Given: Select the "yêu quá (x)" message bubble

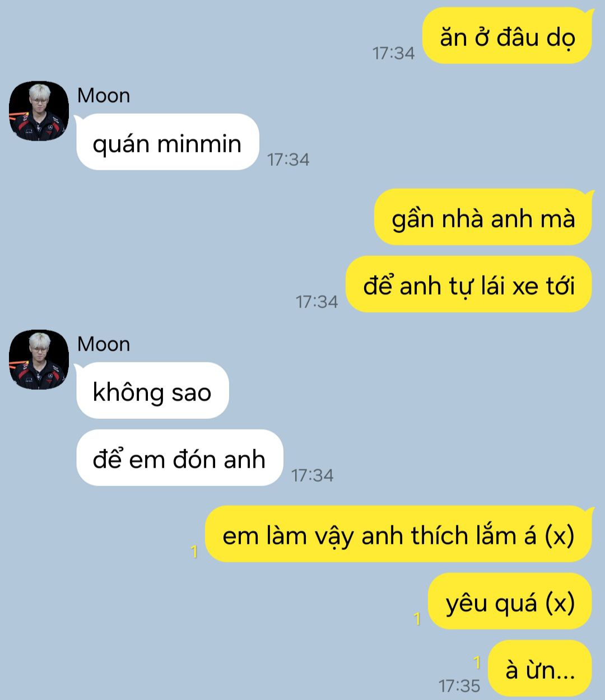Looking at the screenshot, I should pyautogui.click(x=510, y=601).
